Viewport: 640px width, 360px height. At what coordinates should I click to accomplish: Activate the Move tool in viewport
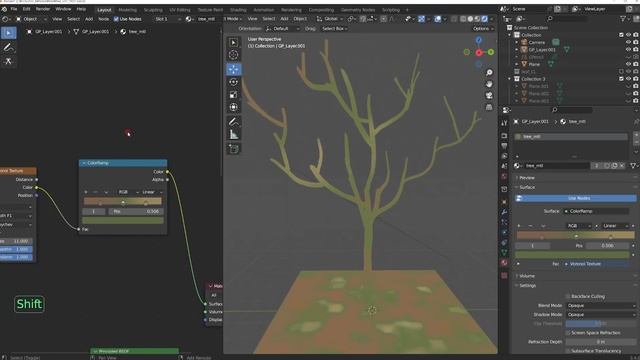[x=233, y=69]
